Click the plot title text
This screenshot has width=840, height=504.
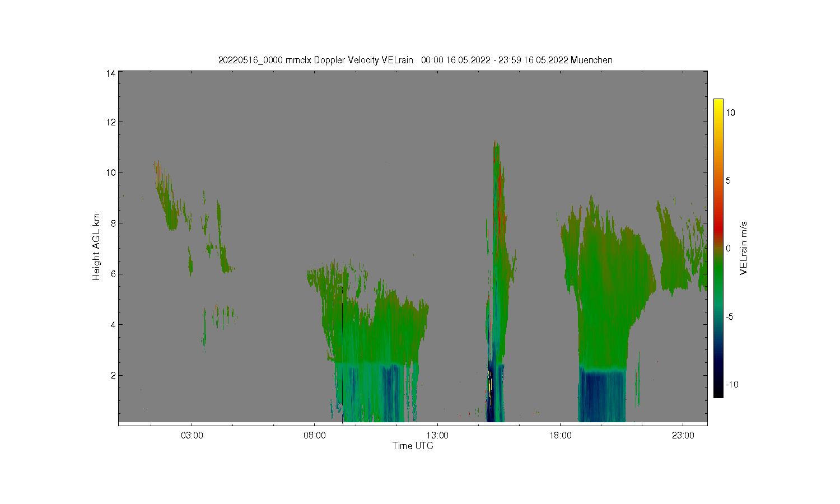coord(415,60)
